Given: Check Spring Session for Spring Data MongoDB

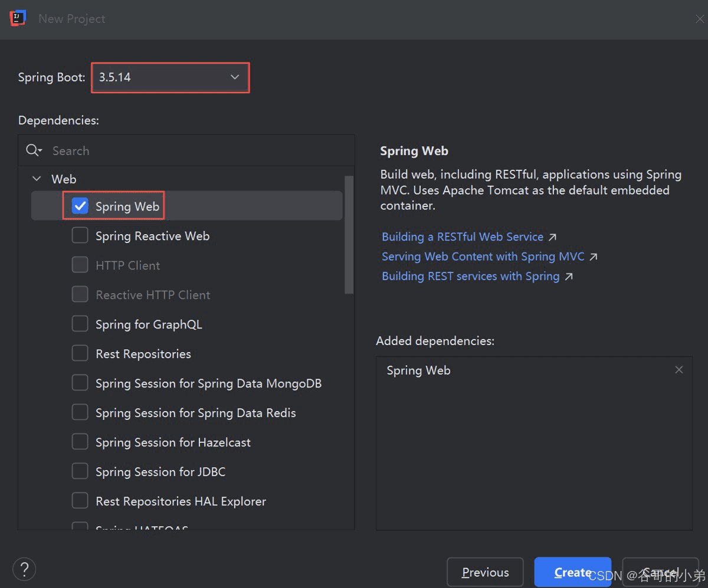Looking at the screenshot, I should 80,383.
